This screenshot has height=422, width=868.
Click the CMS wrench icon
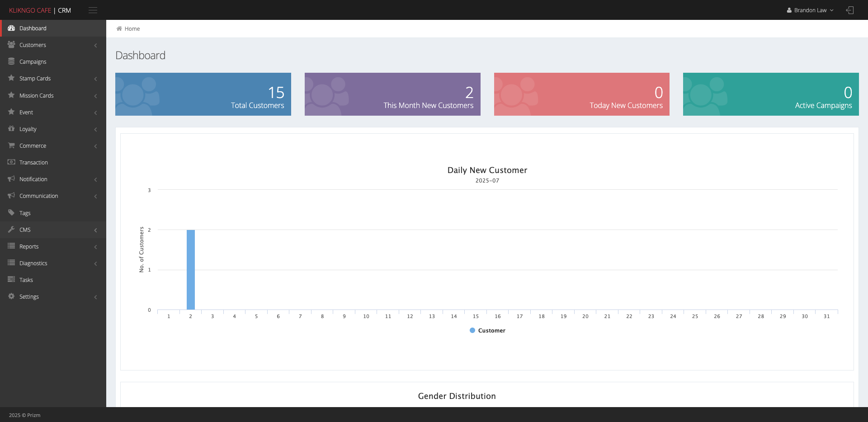(x=11, y=230)
